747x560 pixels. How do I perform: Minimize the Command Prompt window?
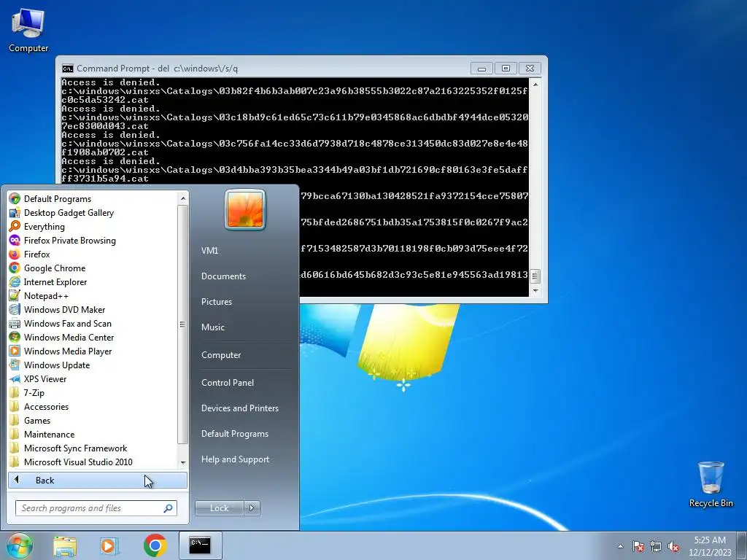coord(481,69)
